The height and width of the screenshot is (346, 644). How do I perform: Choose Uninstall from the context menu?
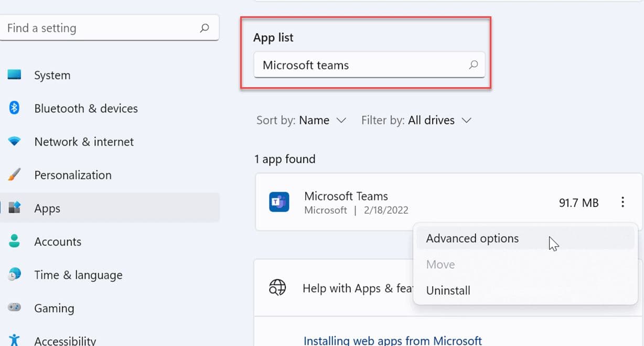(448, 290)
